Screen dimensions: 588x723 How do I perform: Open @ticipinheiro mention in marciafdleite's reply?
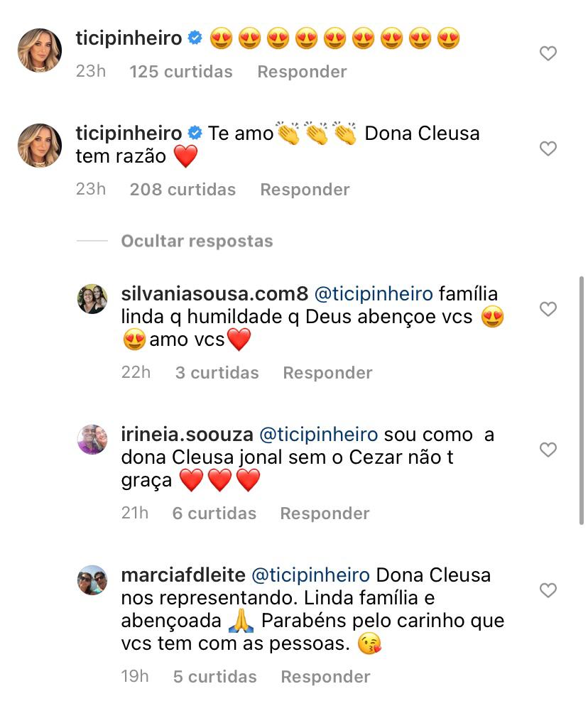click(x=311, y=575)
